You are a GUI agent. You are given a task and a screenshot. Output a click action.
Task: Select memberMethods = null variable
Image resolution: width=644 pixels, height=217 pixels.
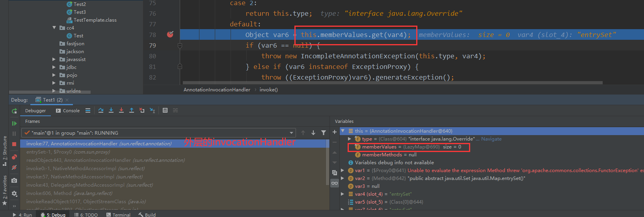(x=492, y=155)
